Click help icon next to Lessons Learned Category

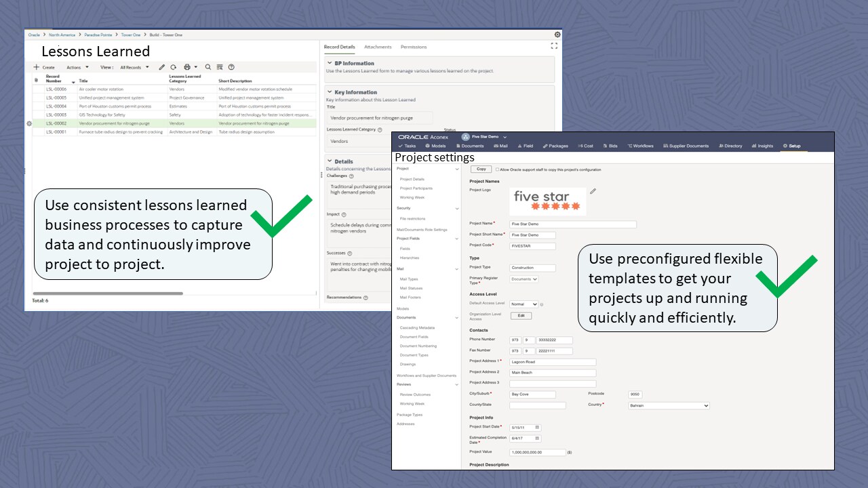click(x=380, y=129)
